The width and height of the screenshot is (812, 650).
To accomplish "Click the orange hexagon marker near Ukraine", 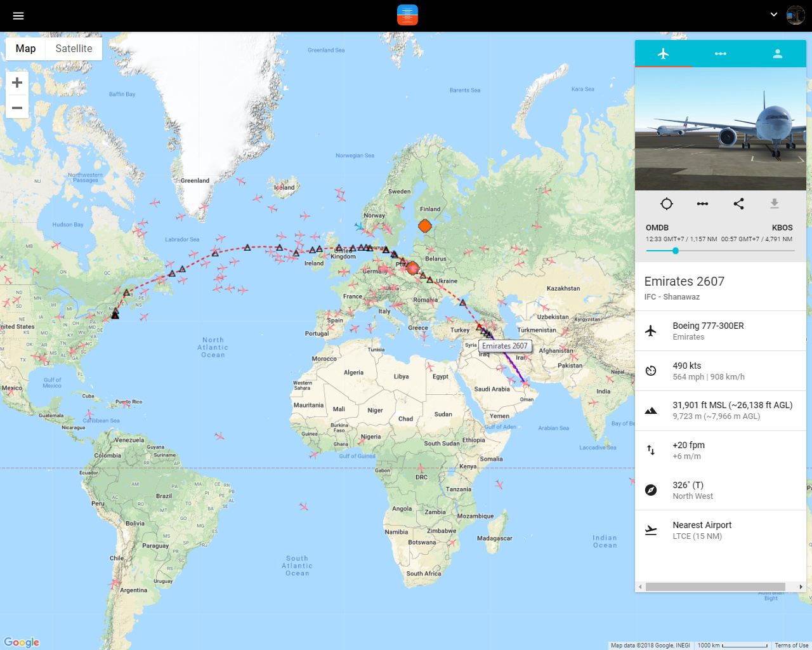I will pos(413,268).
